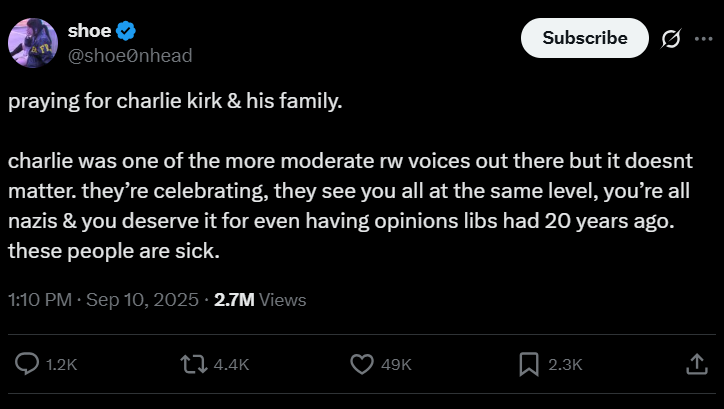Screen dimensions: 724x409
Task: Share the tweet via the upload arrow icon
Action: tap(696, 365)
